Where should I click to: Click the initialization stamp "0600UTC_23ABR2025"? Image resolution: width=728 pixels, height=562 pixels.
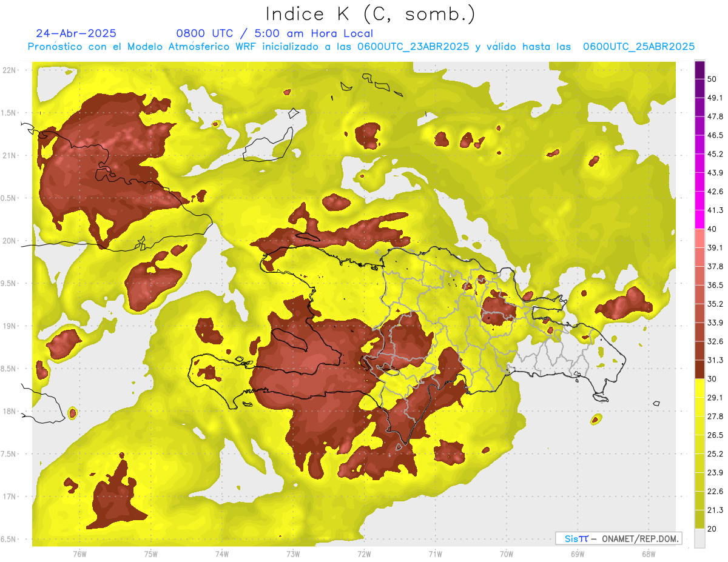click(x=413, y=47)
